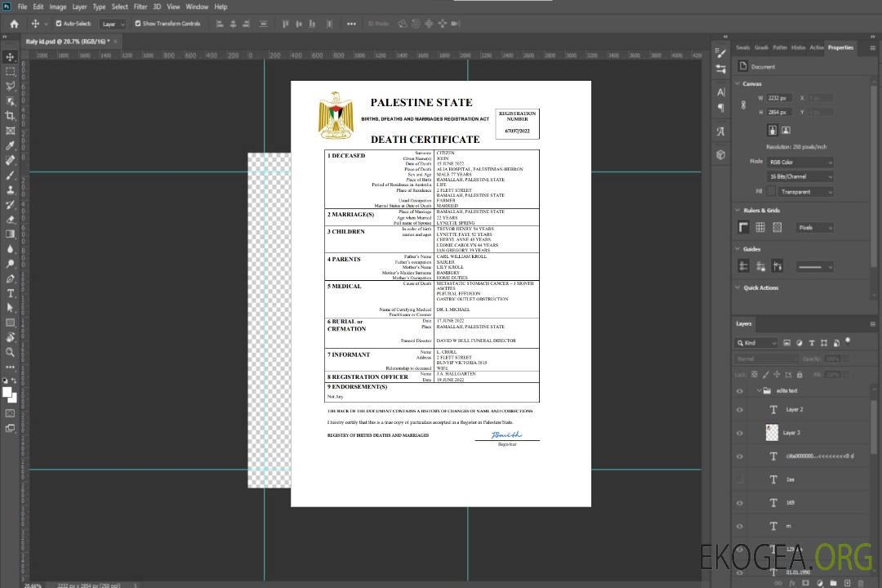Image resolution: width=882 pixels, height=588 pixels.
Task: Select the Horizontal Type tool
Action: coord(10,293)
